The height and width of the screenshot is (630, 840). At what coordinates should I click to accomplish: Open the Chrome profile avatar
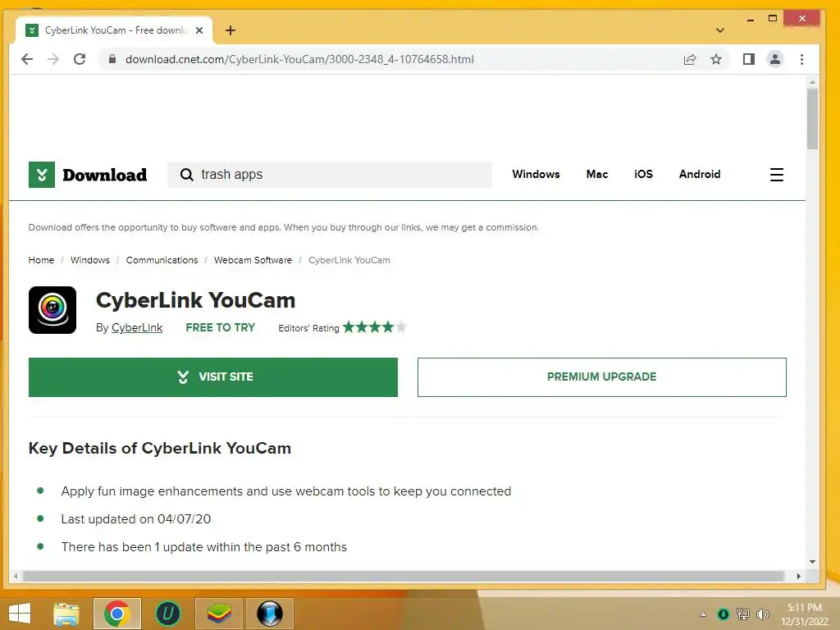coord(774,59)
